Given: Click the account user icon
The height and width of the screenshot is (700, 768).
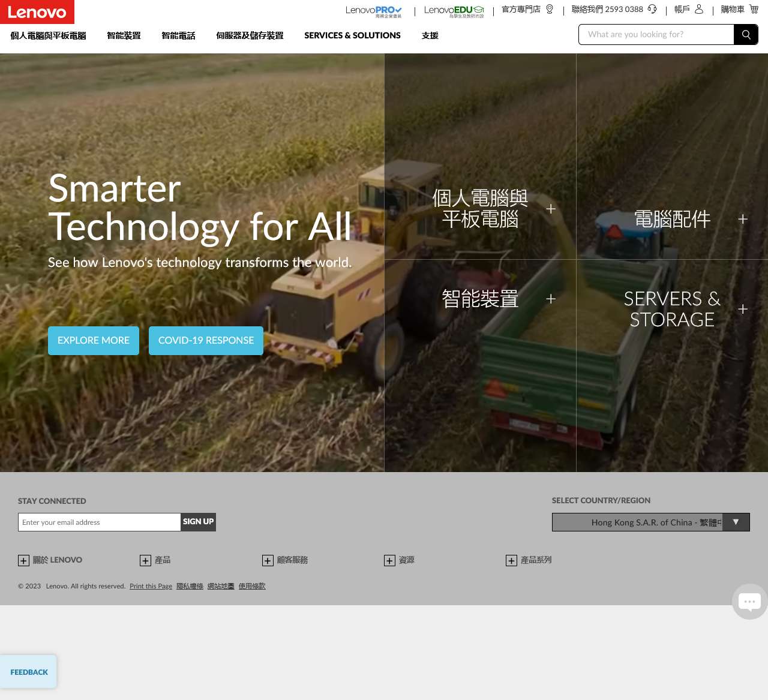Looking at the screenshot, I should click(x=698, y=9).
